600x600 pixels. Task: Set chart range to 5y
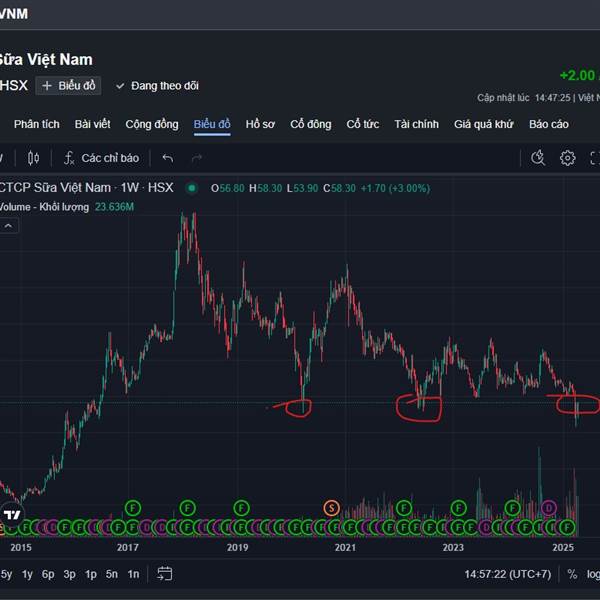(6, 574)
